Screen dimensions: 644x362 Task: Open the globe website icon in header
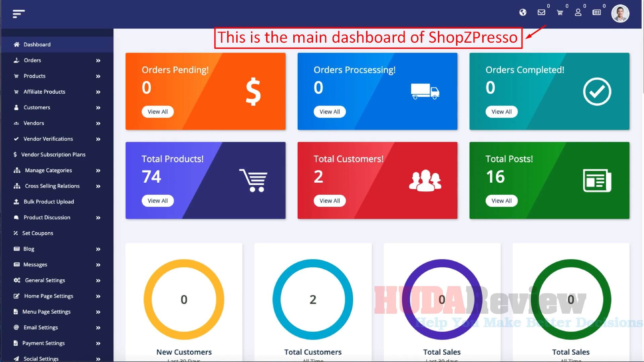pyautogui.click(x=523, y=12)
